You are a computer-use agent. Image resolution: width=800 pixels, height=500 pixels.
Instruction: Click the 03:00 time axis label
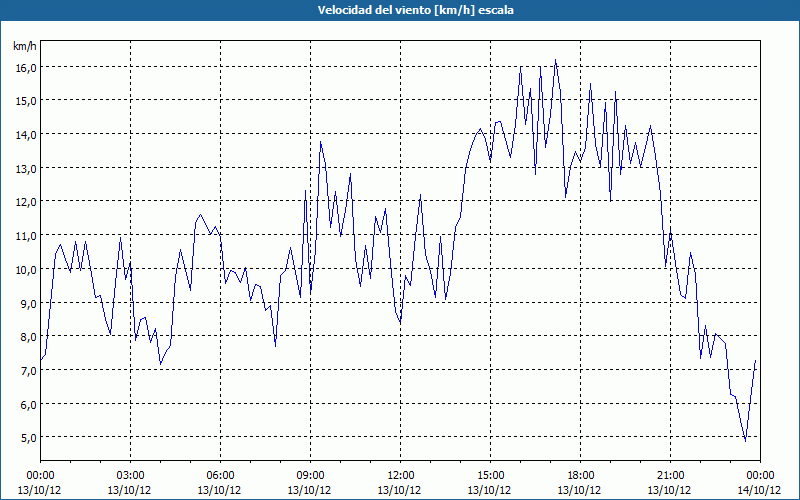pyautogui.click(x=131, y=476)
